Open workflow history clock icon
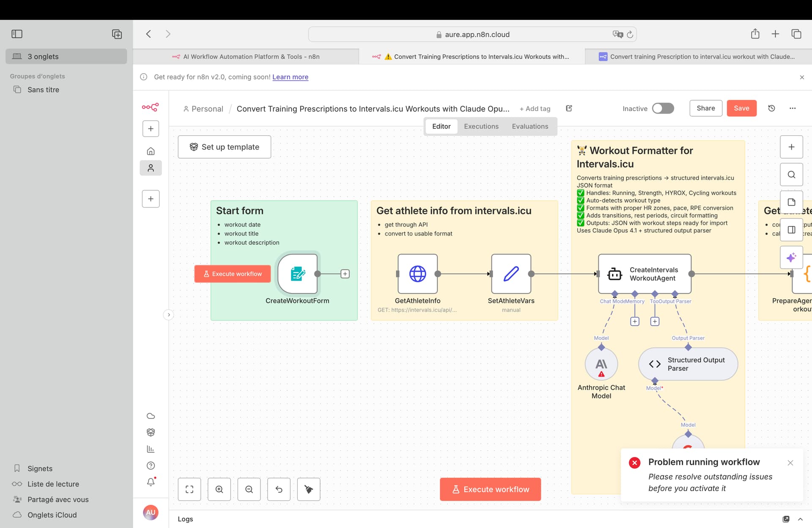 click(x=771, y=108)
